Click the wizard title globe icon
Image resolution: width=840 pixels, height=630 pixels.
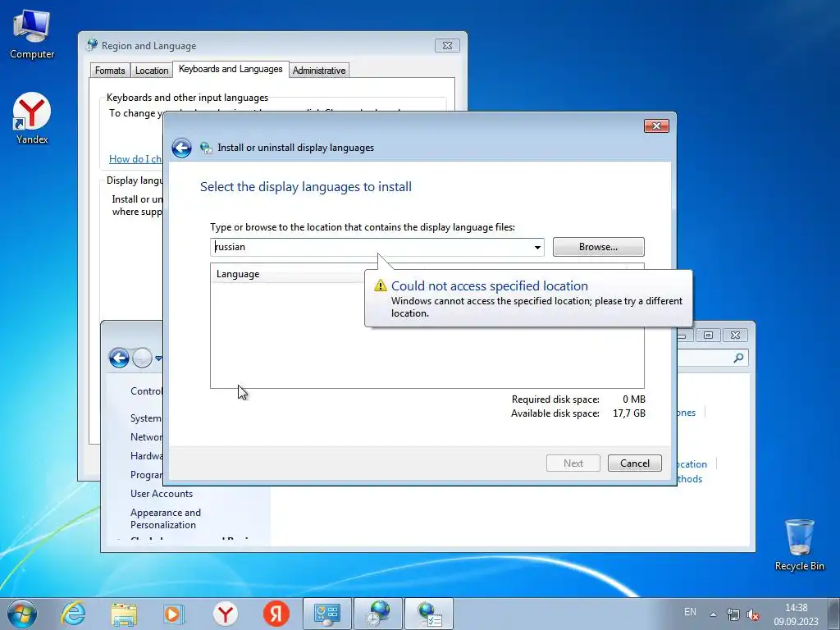[206, 148]
